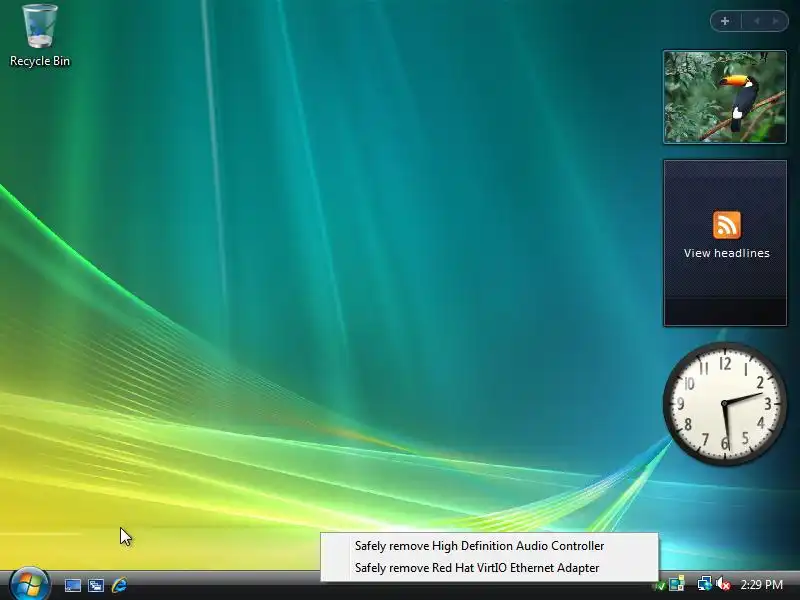The height and width of the screenshot is (600, 800).
Task: Click the Windows Start orb
Action: click(29, 584)
